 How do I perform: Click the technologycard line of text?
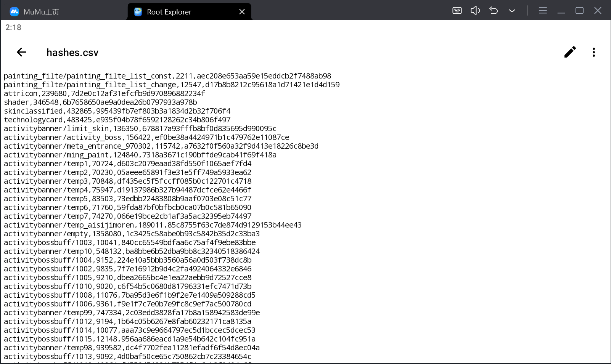click(117, 120)
